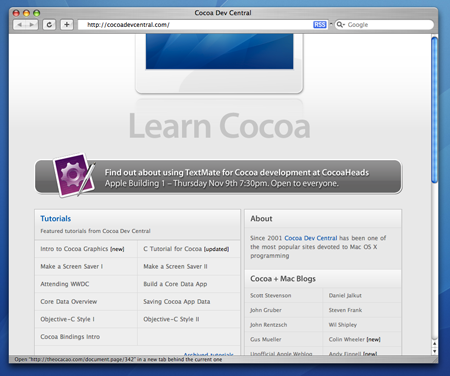
Task: Visit Gus Mueller's blog
Action: [x=266, y=339]
